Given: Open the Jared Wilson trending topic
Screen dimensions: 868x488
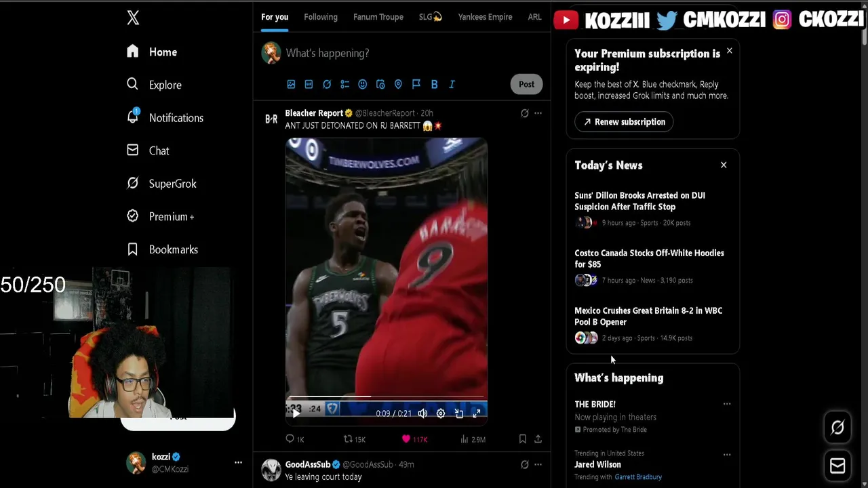Looking at the screenshot, I should [597, 464].
